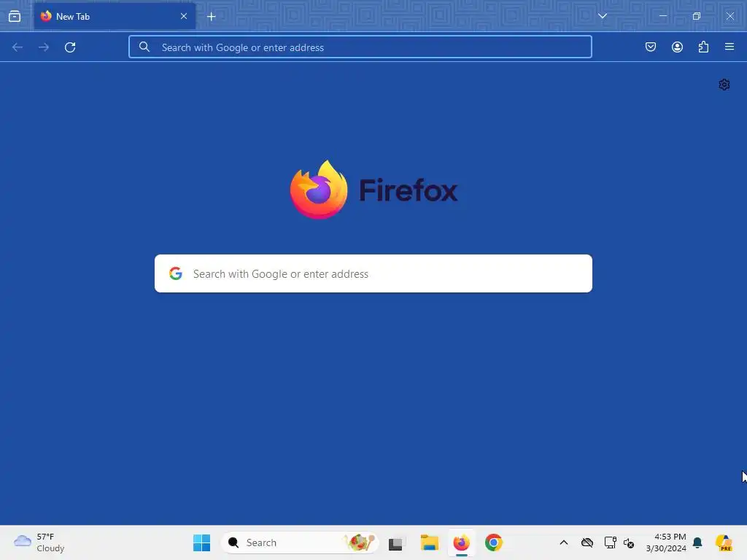Personalize new tab via gear icon
Viewport: 747px width, 560px height.
[x=724, y=85]
